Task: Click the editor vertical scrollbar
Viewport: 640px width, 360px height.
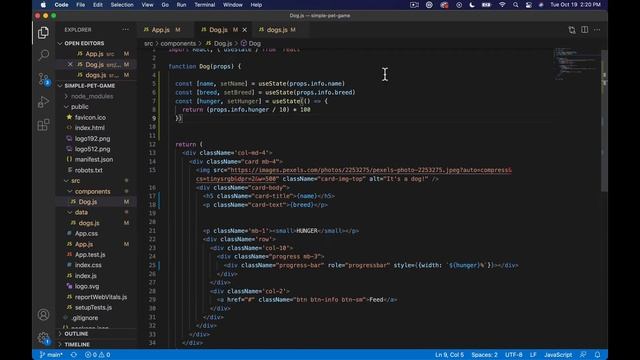Action: (x=604, y=120)
